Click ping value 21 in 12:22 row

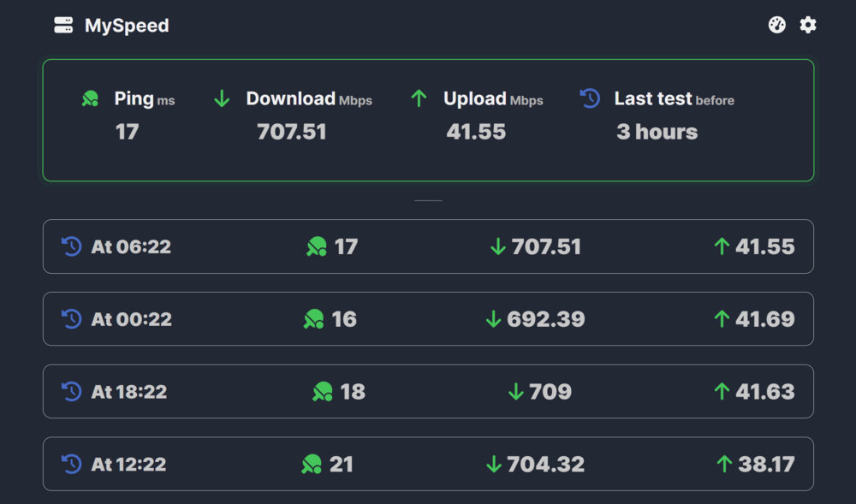(x=342, y=464)
